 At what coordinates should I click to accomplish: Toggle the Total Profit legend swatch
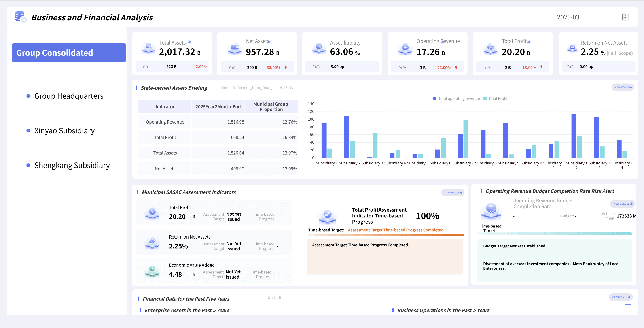coord(485,99)
